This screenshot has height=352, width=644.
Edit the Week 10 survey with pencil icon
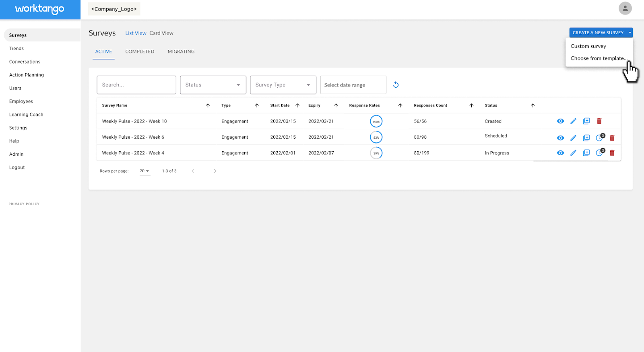tap(573, 121)
